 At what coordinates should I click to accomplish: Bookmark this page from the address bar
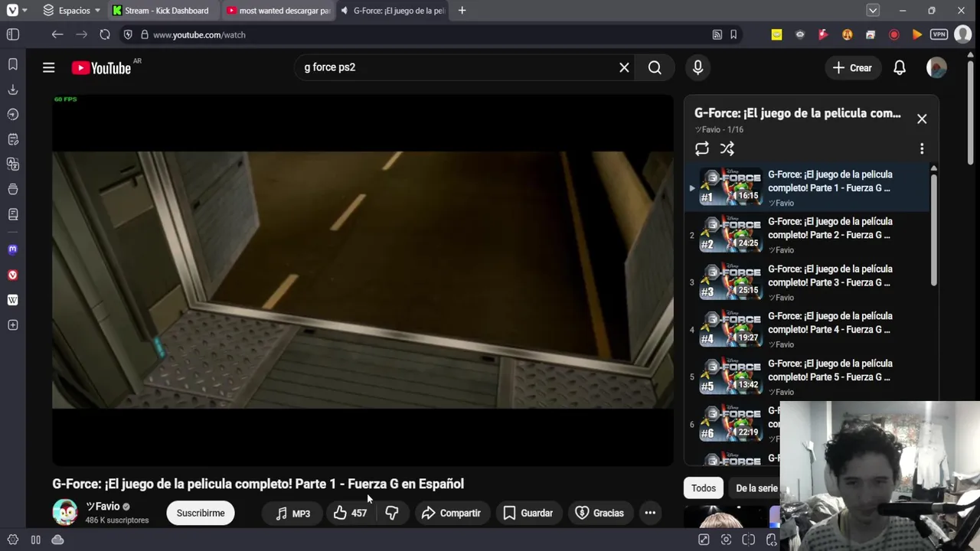pyautogui.click(x=733, y=34)
